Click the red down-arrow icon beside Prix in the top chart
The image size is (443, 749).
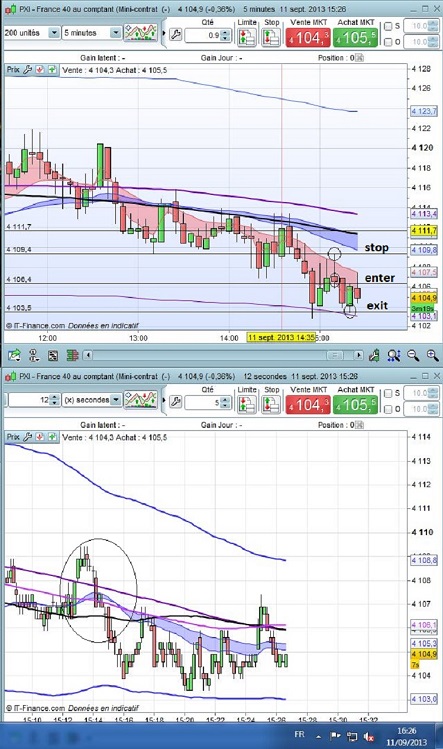click(x=40, y=70)
